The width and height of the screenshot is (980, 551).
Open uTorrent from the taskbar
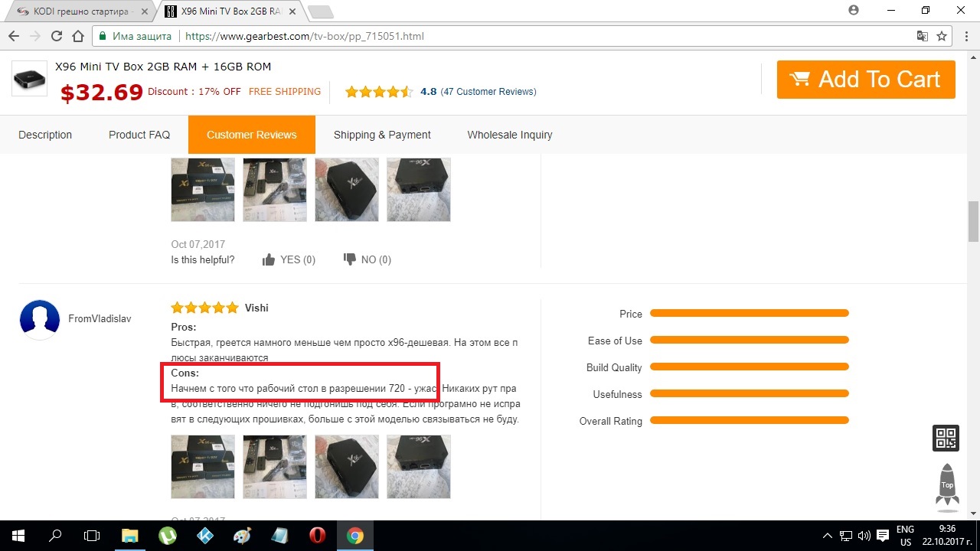(167, 536)
